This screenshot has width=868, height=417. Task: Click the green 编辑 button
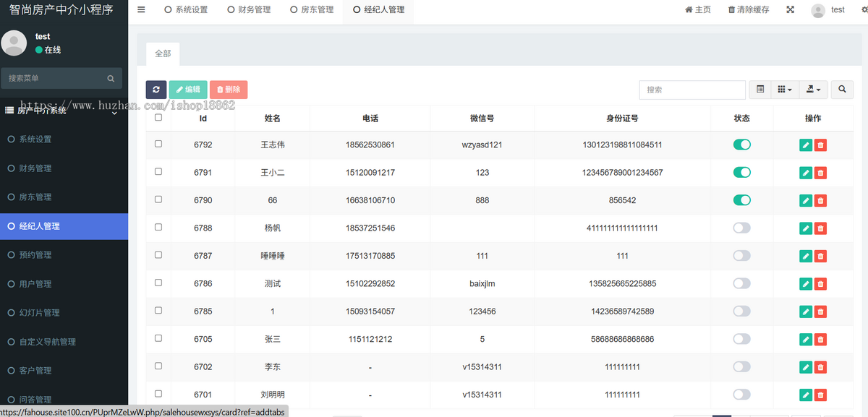(188, 90)
